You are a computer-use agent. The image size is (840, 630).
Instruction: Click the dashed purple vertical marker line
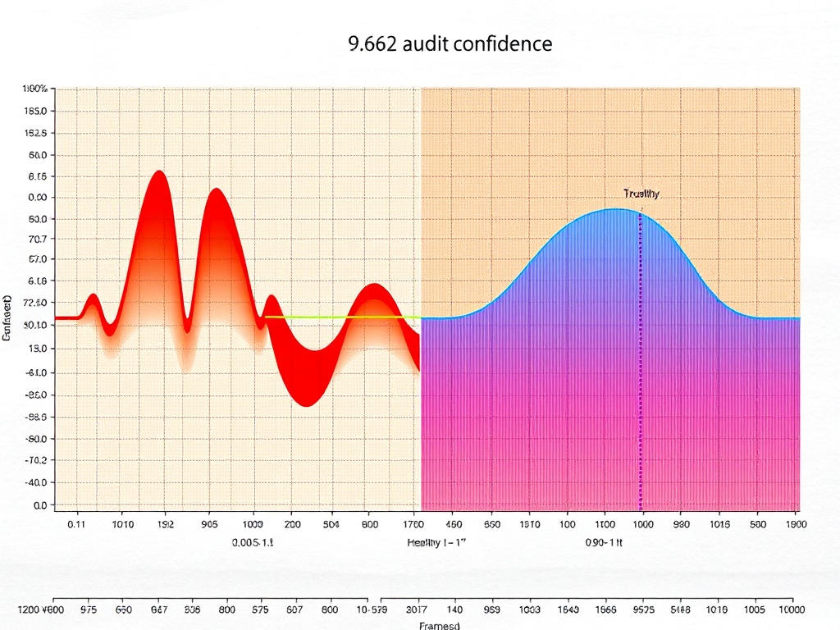pyautogui.click(x=641, y=369)
